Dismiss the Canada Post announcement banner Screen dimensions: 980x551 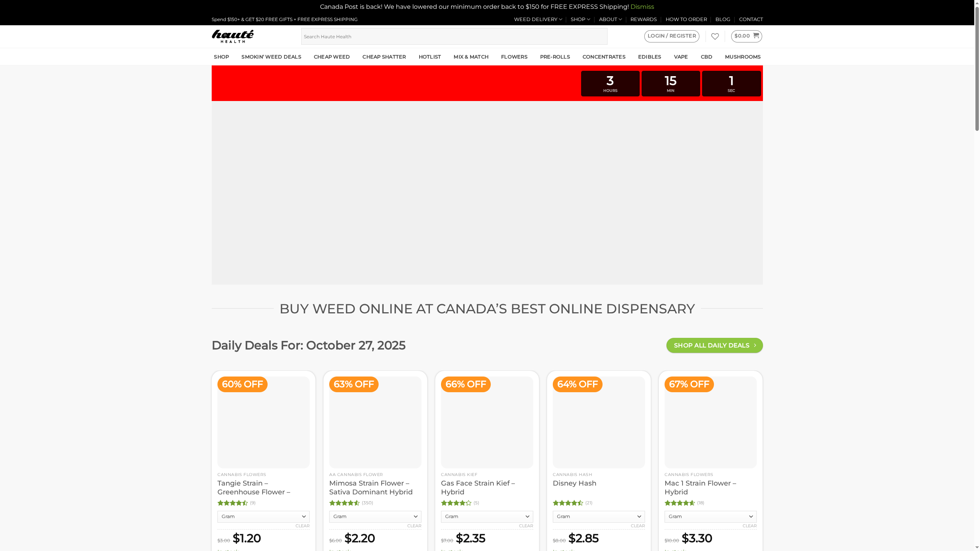pyautogui.click(x=642, y=7)
